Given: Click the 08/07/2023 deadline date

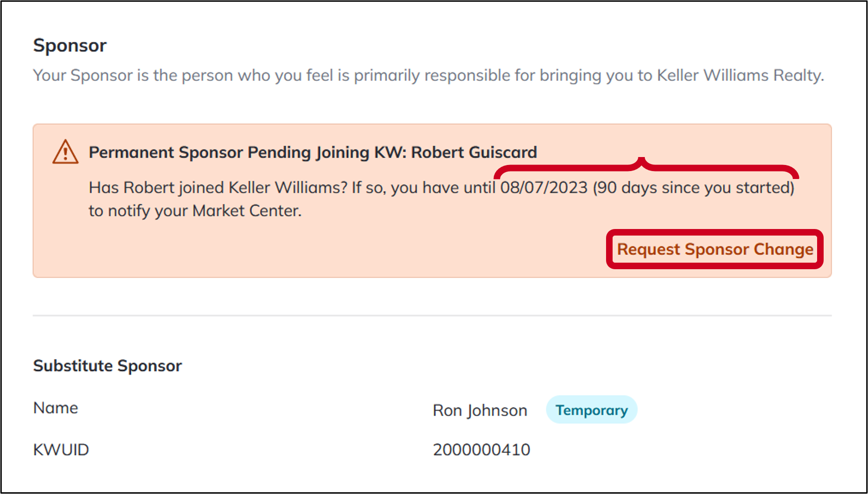Looking at the screenshot, I should tap(544, 187).
